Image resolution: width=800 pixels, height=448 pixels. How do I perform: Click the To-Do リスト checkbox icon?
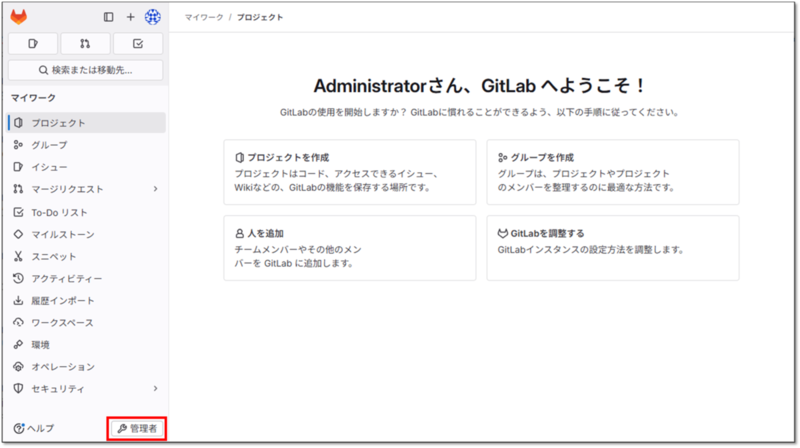click(18, 212)
